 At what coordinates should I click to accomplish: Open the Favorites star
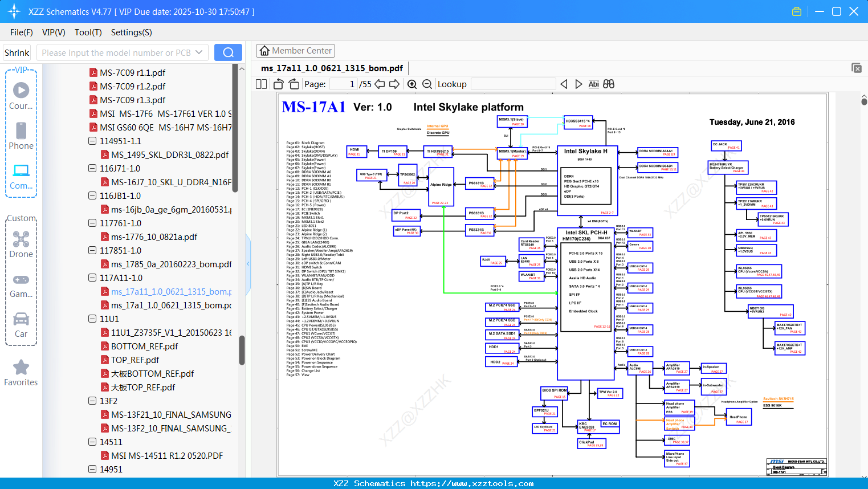point(21,373)
